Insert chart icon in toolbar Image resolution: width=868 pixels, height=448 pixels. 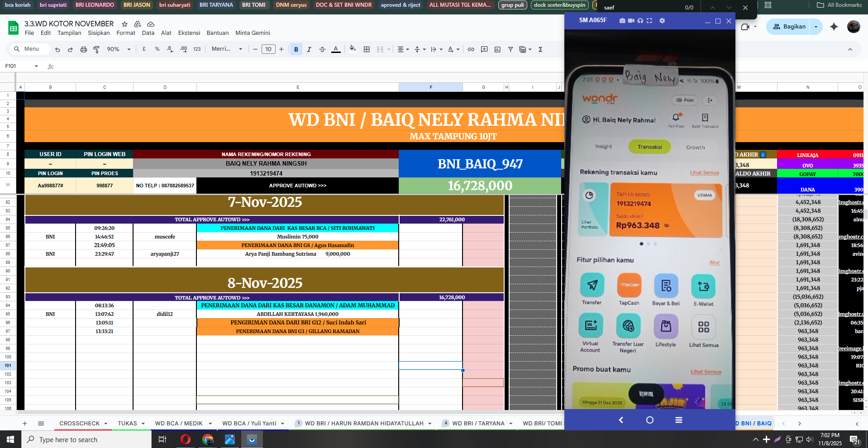coord(497,49)
